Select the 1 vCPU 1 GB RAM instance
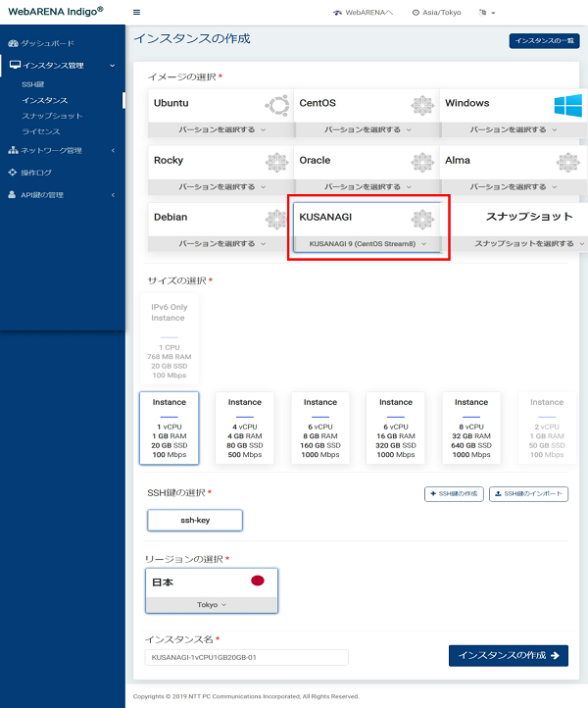 (x=170, y=428)
